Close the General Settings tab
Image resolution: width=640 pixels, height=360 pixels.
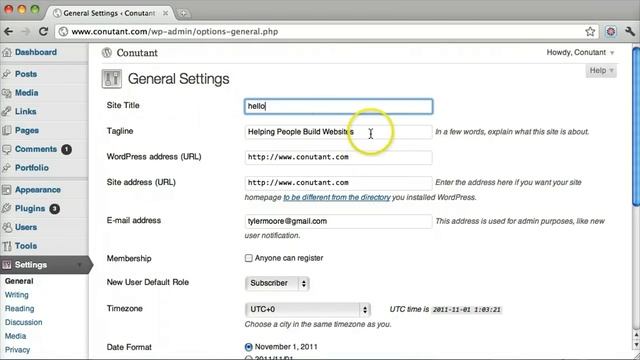click(165, 13)
